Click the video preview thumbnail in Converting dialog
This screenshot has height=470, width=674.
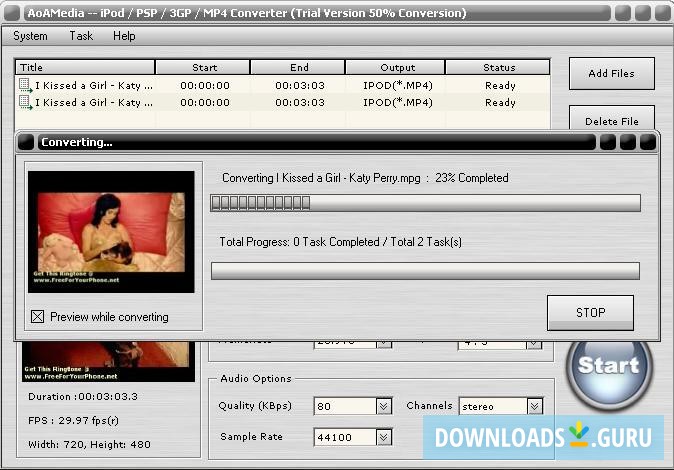tap(111, 232)
